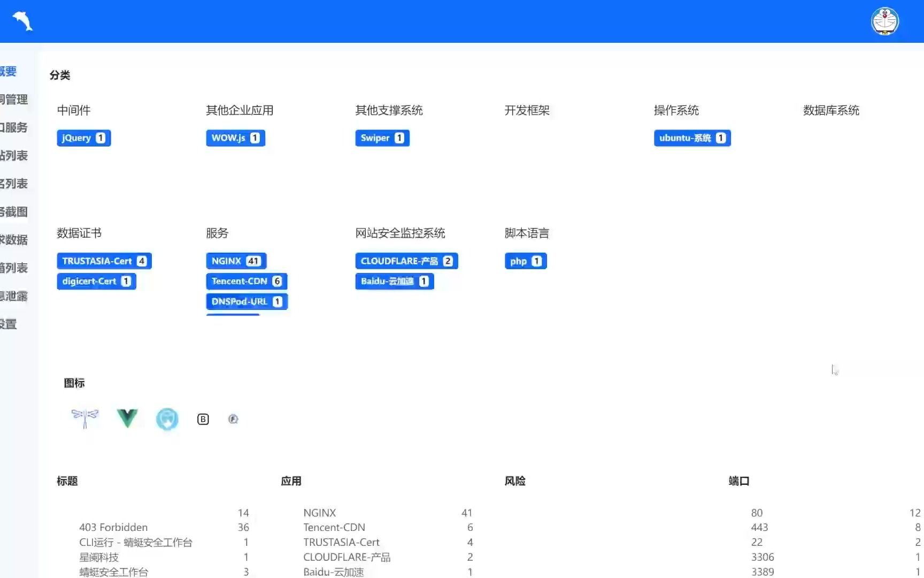Click the php tag
This screenshot has height=578, width=924.
coord(526,261)
